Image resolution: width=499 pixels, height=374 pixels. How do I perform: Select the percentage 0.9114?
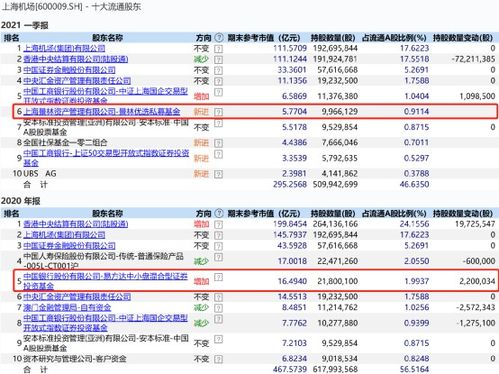point(416,112)
